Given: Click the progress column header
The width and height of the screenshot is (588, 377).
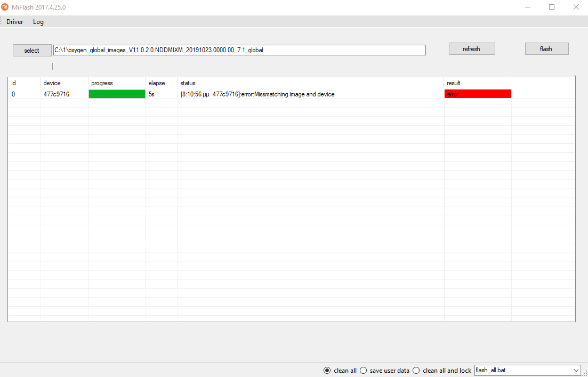Looking at the screenshot, I should coord(117,83).
